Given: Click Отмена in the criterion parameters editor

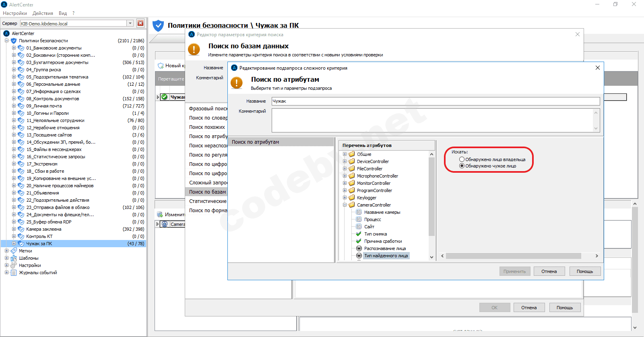Looking at the screenshot, I should 529,308.
